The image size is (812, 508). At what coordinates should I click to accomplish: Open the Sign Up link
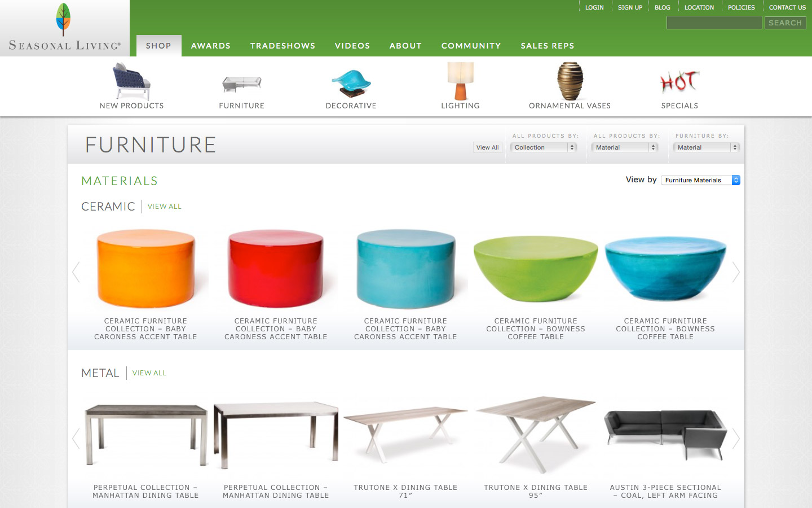click(x=630, y=7)
